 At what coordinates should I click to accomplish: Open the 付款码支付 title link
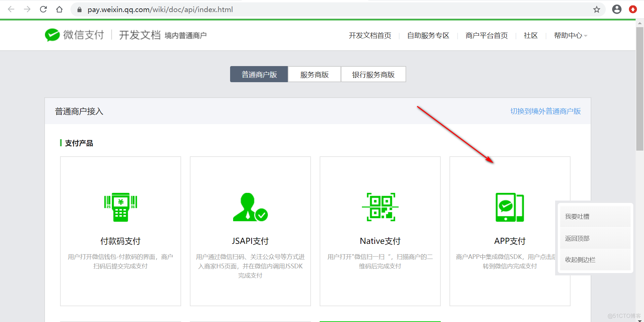point(120,241)
